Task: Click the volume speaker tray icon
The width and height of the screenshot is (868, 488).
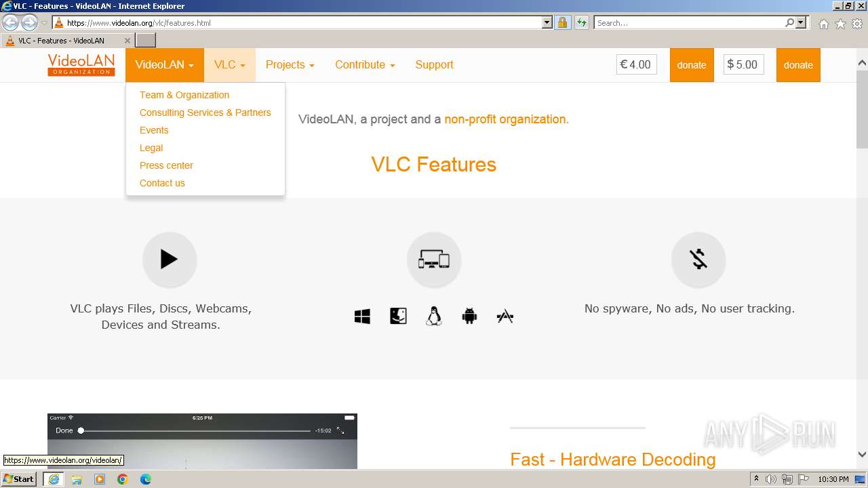Action: pos(771,479)
